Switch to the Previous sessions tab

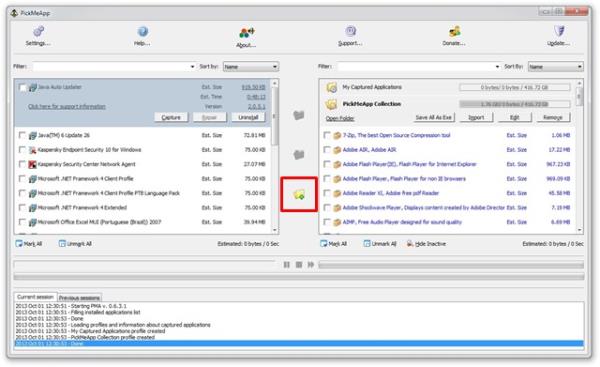(79, 298)
